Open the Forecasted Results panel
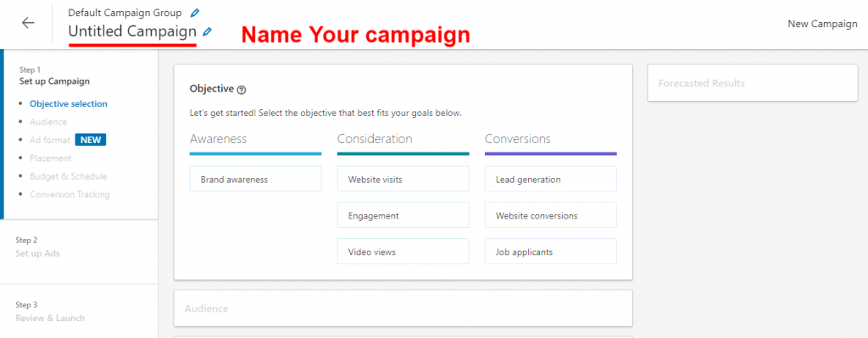This screenshot has height=338, width=868. click(753, 83)
